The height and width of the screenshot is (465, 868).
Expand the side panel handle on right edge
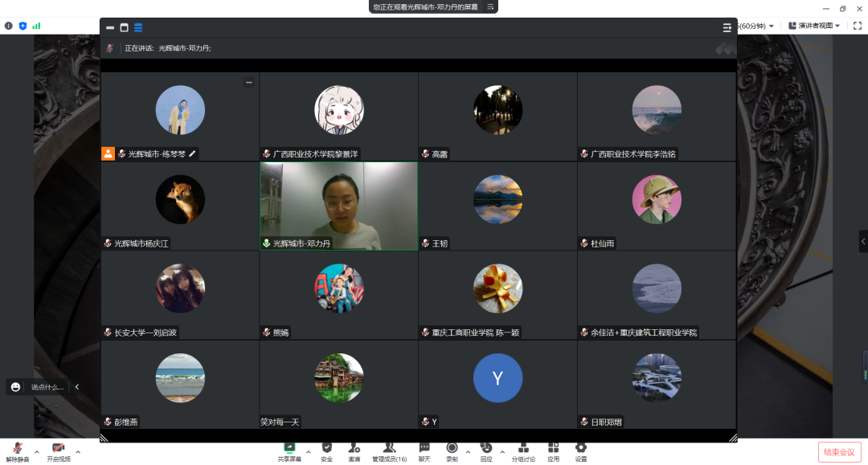tap(863, 241)
